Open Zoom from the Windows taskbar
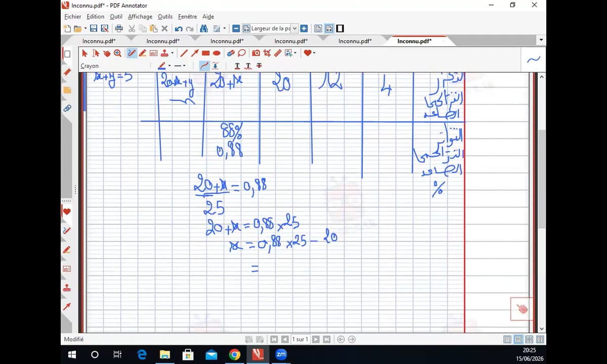The width and height of the screenshot is (607, 364). tap(281, 354)
